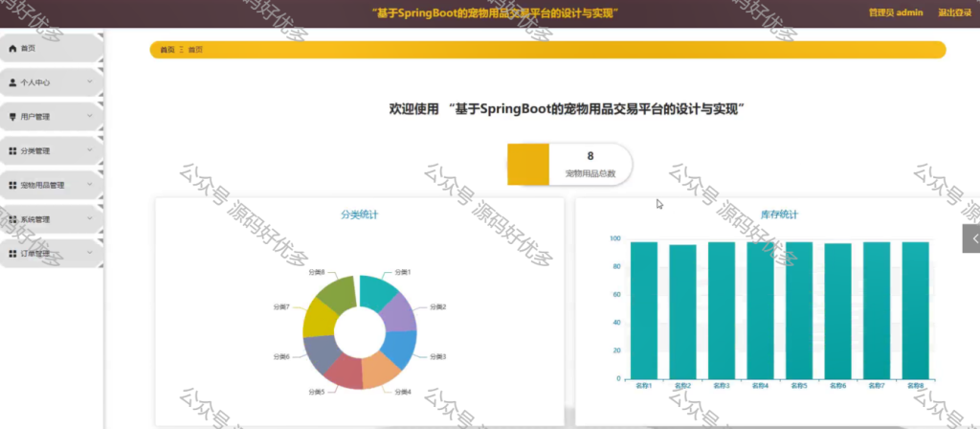
Task: Click the 用户管理 sidebar icon
Action: pyautogui.click(x=12, y=117)
